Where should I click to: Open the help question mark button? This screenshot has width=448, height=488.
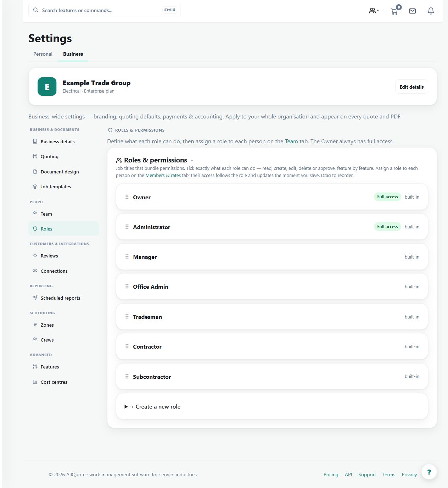point(429,472)
